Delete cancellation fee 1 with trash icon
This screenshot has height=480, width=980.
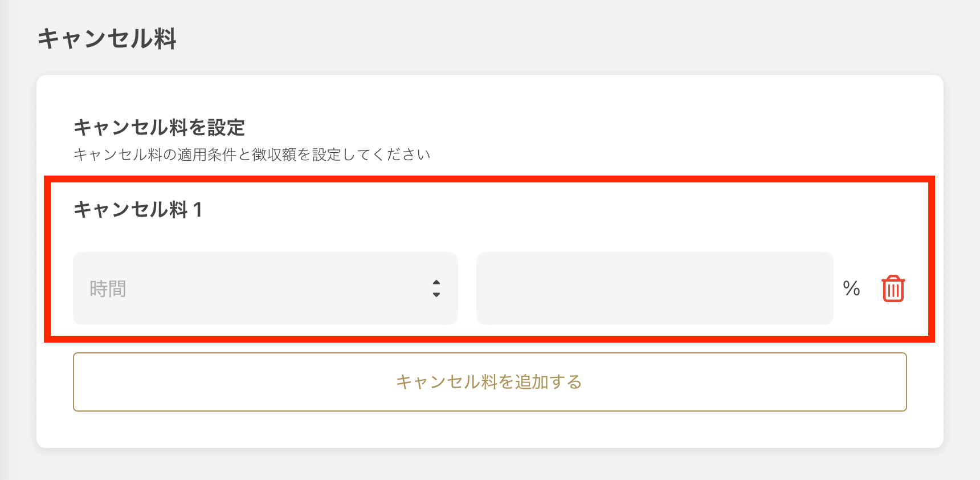click(x=893, y=288)
